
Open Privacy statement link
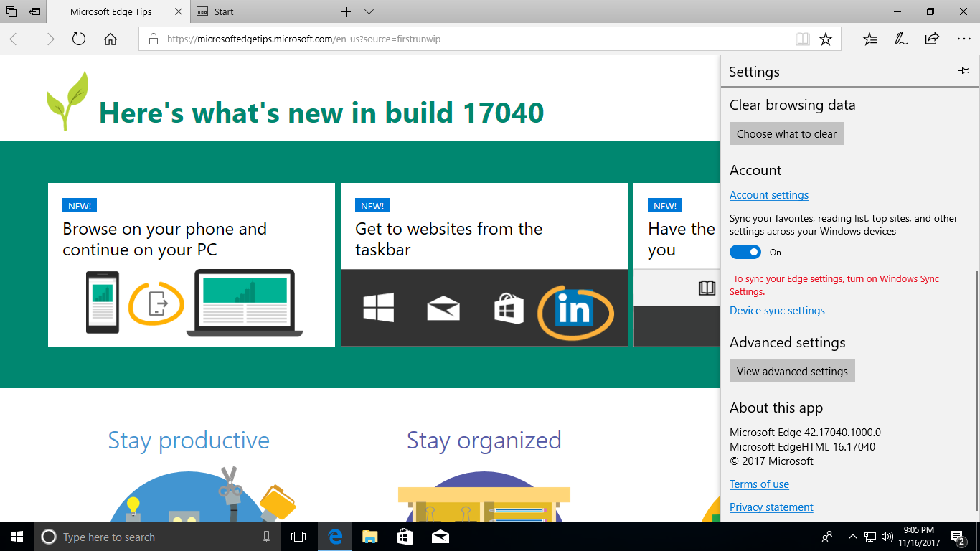click(771, 507)
